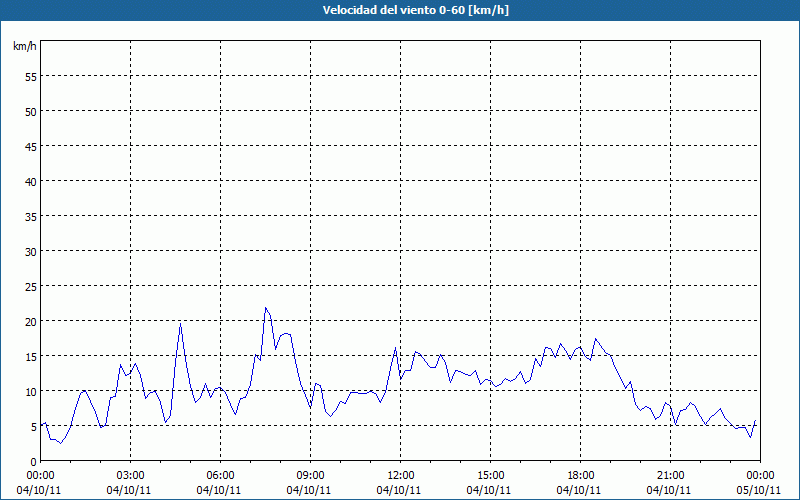
Task: Click the 5 label on the vertical axis
Action: click(x=34, y=427)
